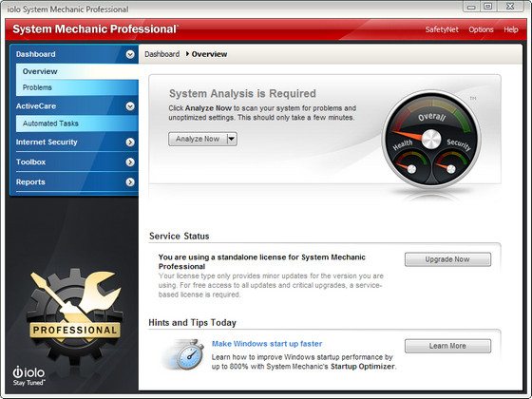Open the Options menu
Image resolution: width=532 pixels, height=399 pixels.
pos(481,29)
